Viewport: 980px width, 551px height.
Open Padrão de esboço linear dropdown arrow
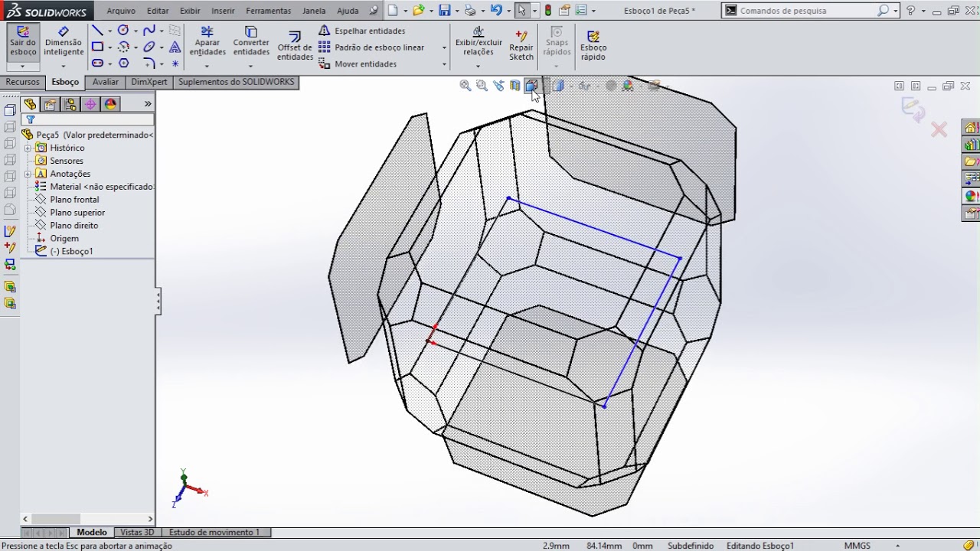[x=444, y=47]
